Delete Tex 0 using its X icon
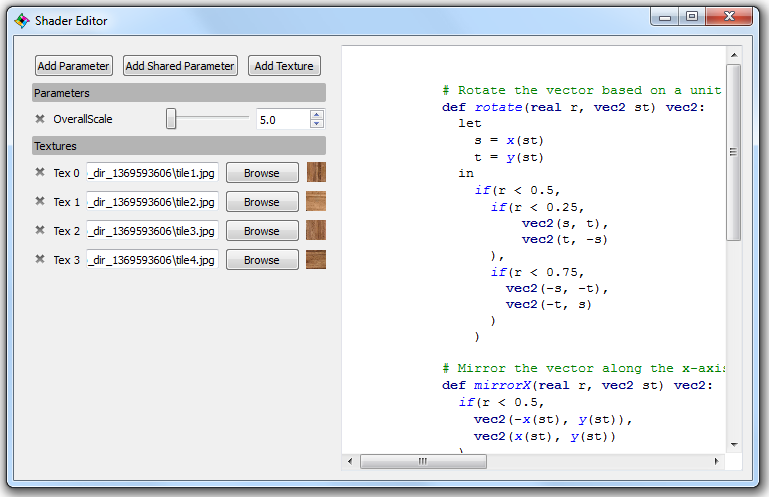The height and width of the screenshot is (497, 769). 40,172
